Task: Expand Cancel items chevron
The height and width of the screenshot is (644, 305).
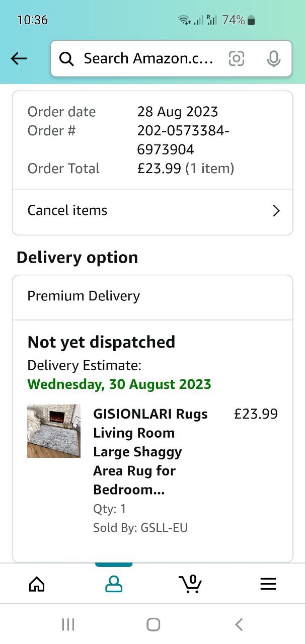Action: (276, 210)
